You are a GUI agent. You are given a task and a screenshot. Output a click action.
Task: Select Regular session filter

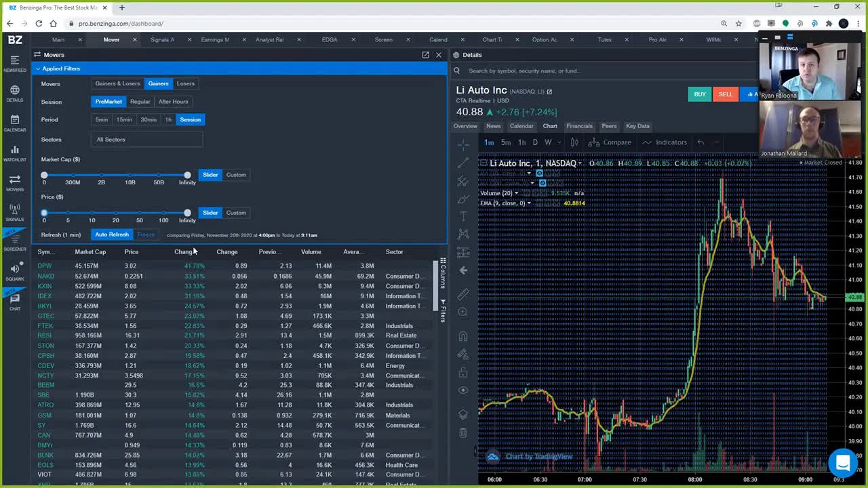coord(140,102)
